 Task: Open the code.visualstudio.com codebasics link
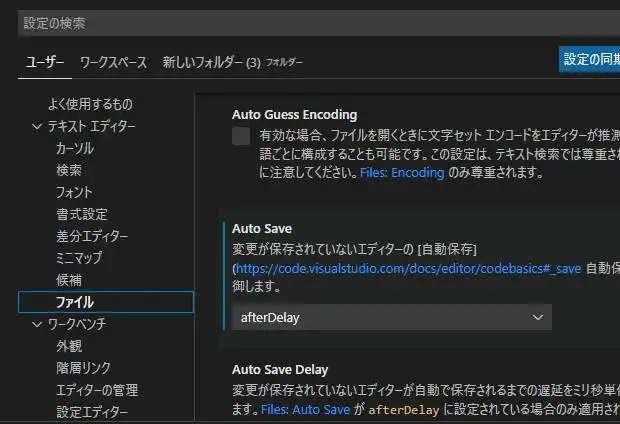(409, 269)
